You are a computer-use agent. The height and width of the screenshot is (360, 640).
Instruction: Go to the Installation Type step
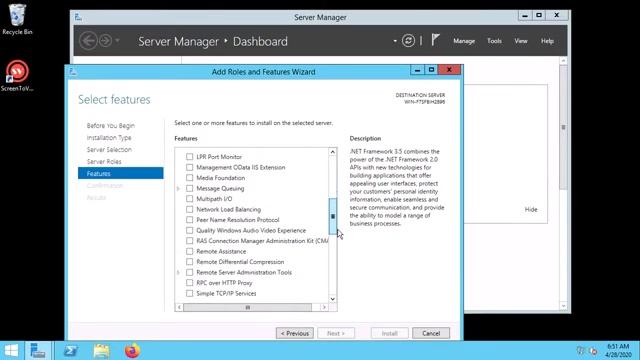tap(109, 138)
